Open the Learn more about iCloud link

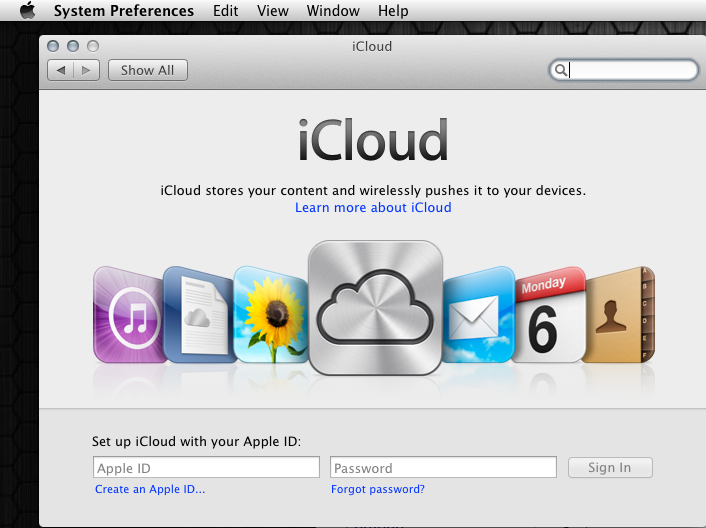(373, 208)
